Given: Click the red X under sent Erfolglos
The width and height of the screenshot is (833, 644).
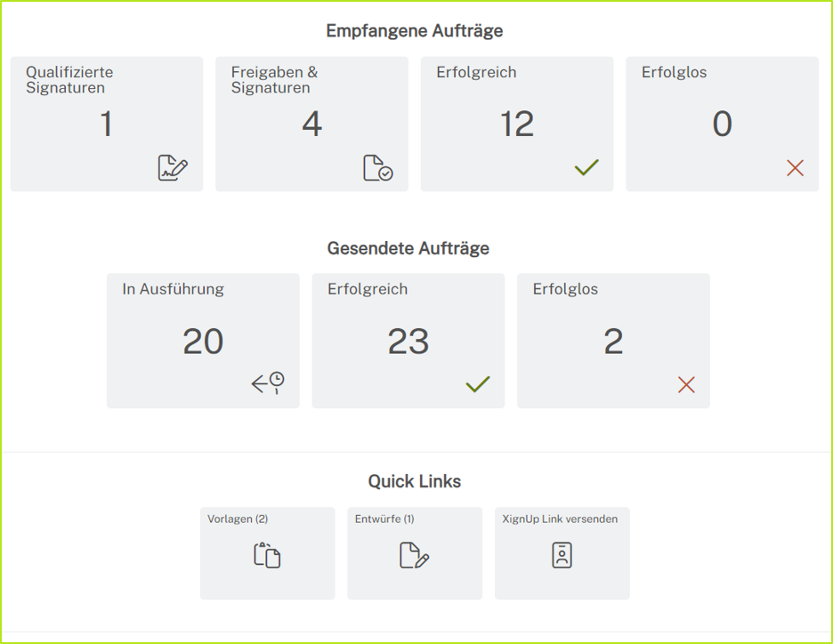Looking at the screenshot, I should [686, 384].
